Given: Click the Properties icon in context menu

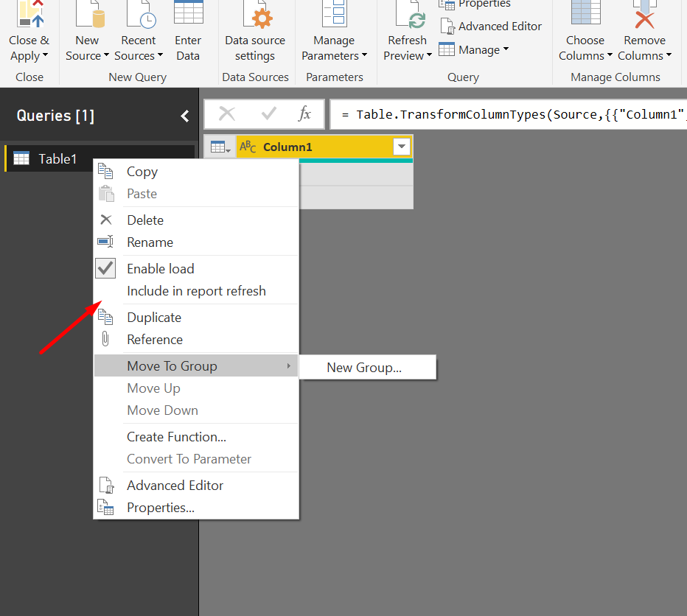Looking at the screenshot, I should [x=105, y=507].
